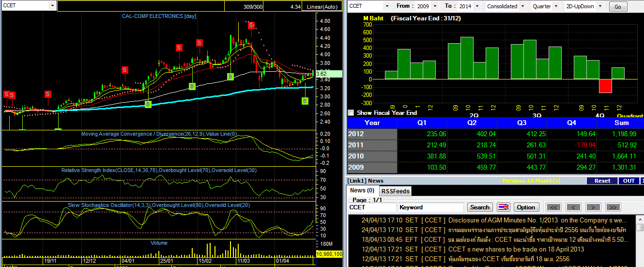The height and width of the screenshot is (267, 644).
Task: Select the red S marker beside the 15/02 peak
Action: coord(199,43)
